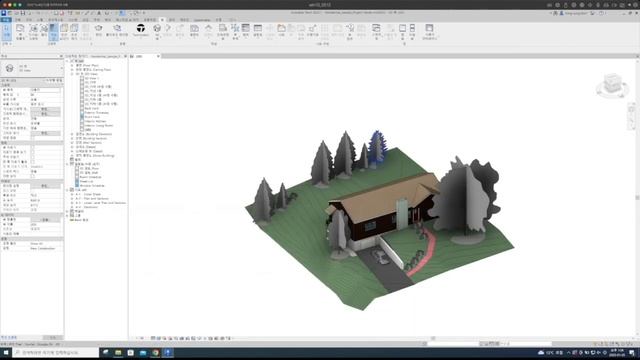The height and width of the screenshot is (360, 640).
Task: Toggle the Crop View checkbox in Properties
Action: (33, 147)
